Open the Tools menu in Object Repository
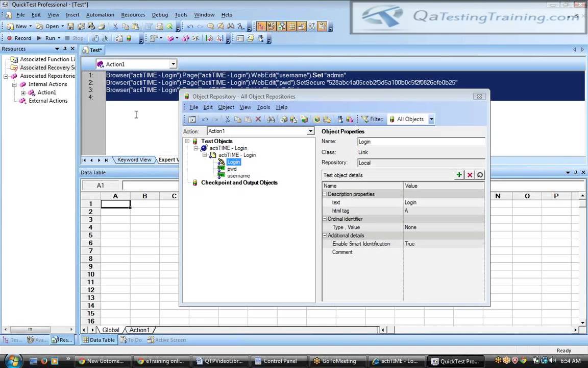588x368 pixels. click(x=263, y=107)
